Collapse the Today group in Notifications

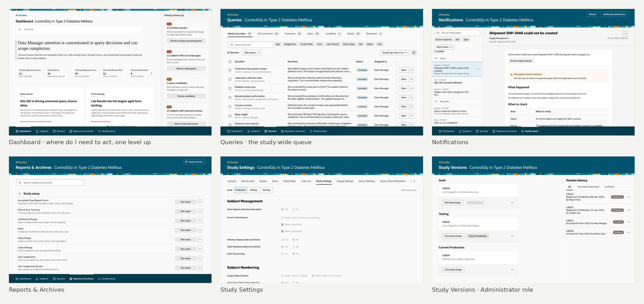click(436, 59)
